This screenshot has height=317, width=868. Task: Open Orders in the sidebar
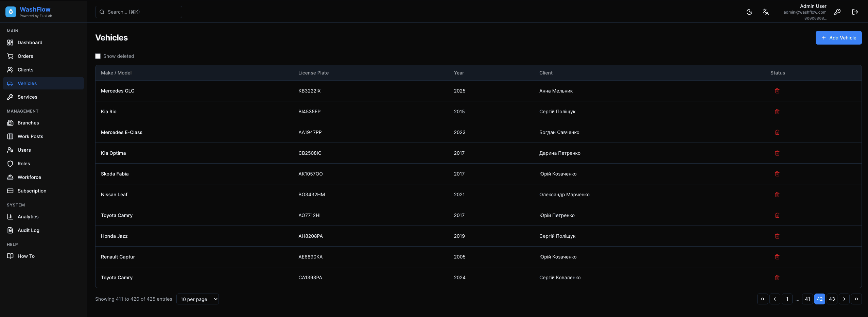coord(25,56)
